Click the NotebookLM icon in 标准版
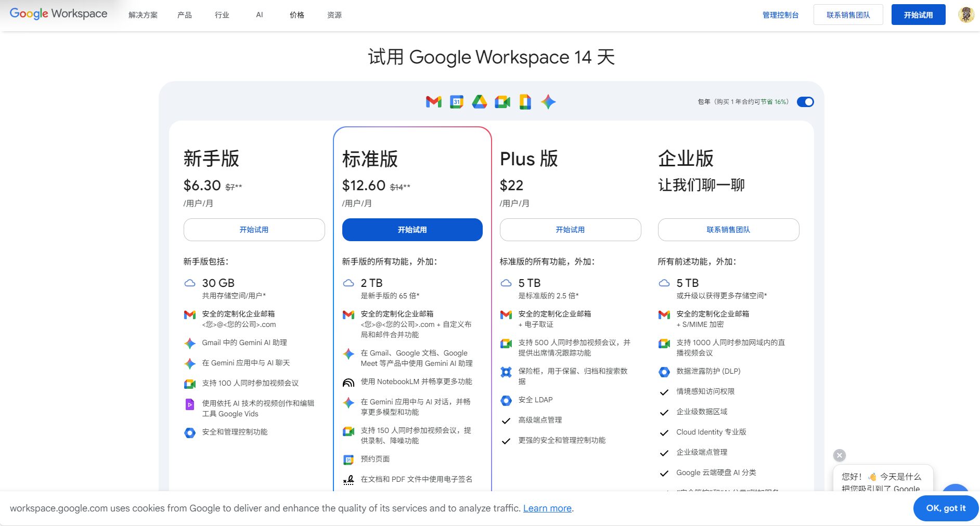This screenshot has height=526, width=980. pyautogui.click(x=349, y=383)
